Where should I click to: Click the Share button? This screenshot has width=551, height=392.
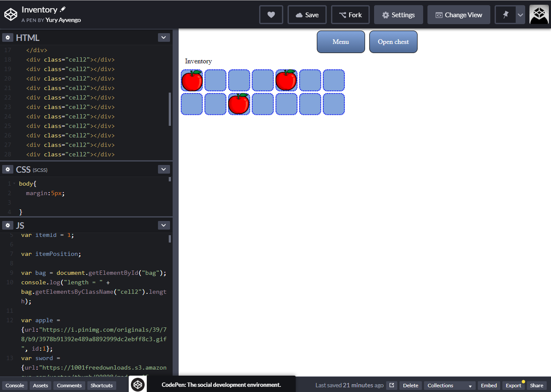pos(536,385)
